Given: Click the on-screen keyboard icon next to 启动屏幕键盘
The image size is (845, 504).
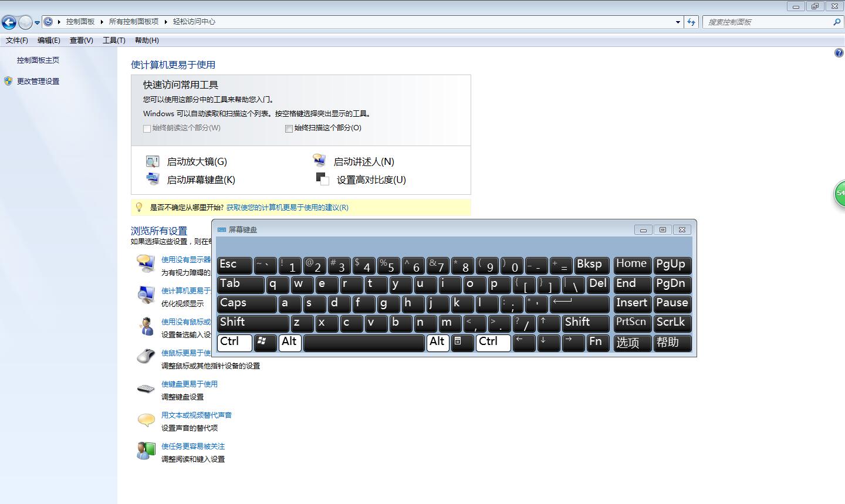Looking at the screenshot, I should (x=153, y=179).
